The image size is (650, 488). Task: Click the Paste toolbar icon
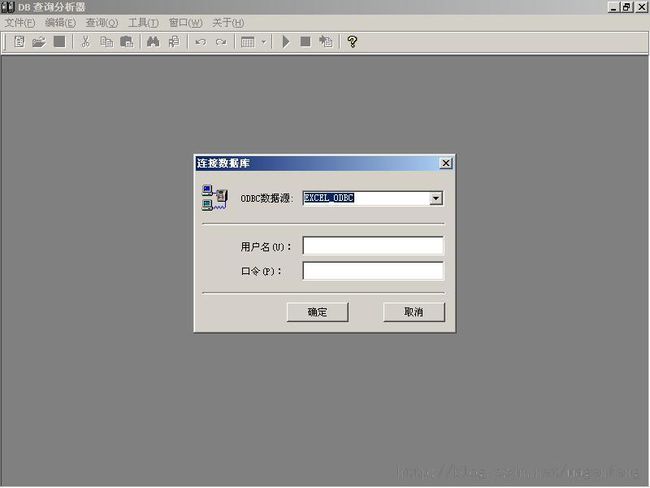tap(126, 41)
